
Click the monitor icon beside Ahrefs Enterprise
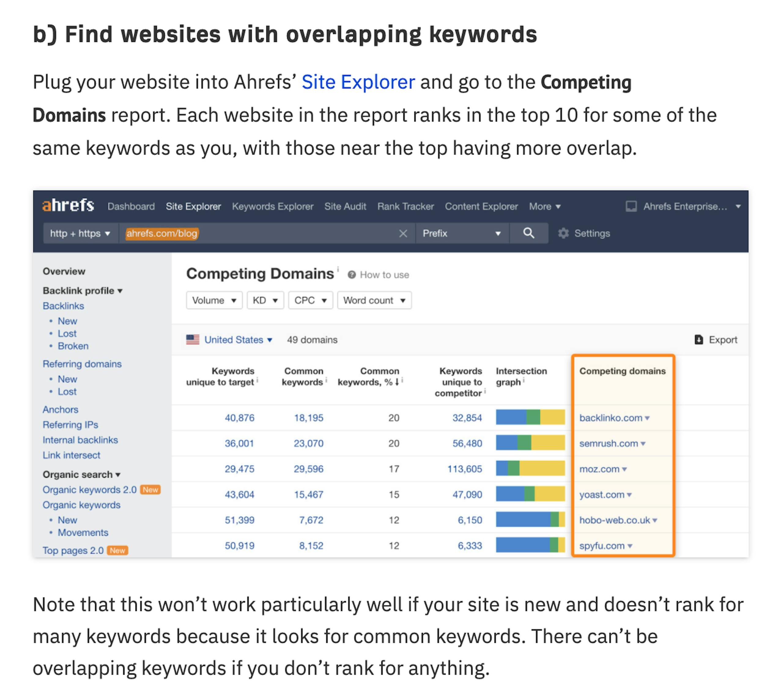click(631, 207)
